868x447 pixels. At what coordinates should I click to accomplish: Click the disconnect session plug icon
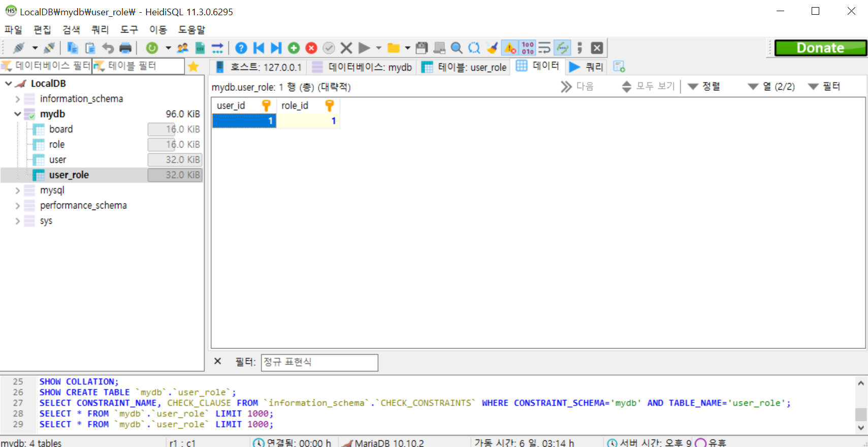tap(50, 48)
